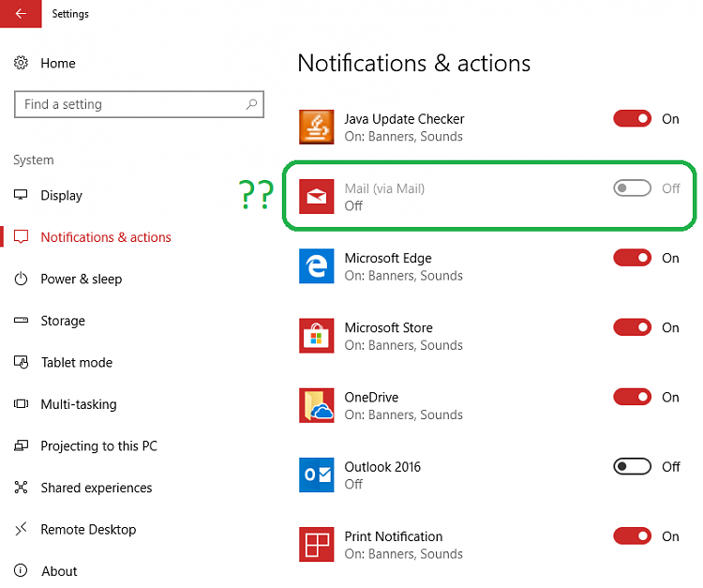Open the Home settings page
The width and height of the screenshot is (703, 588).
tap(58, 63)
